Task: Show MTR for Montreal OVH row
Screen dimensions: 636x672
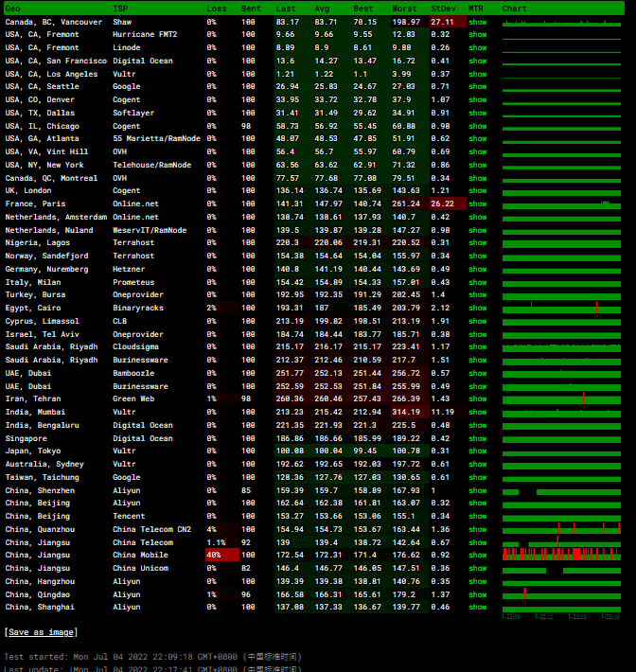Action: (x=477, y=178)
